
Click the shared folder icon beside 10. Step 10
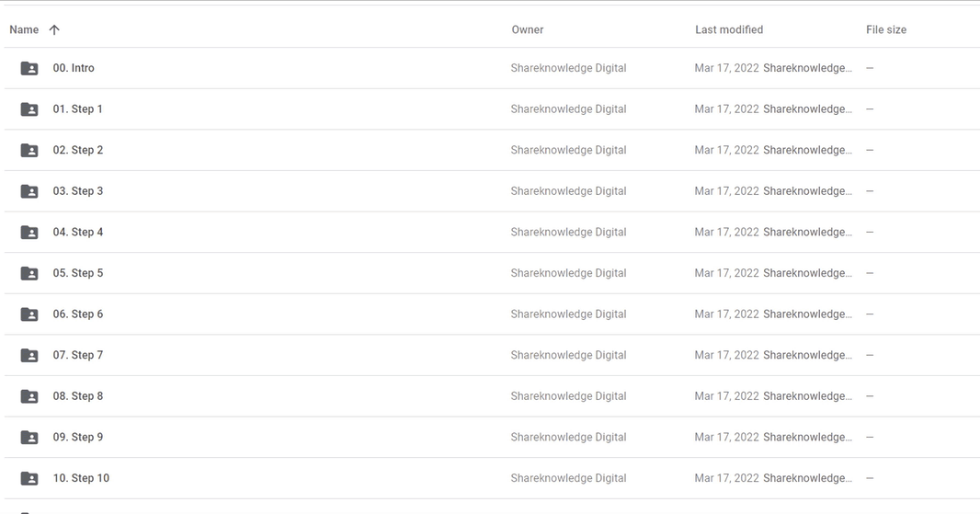[29, 478]
